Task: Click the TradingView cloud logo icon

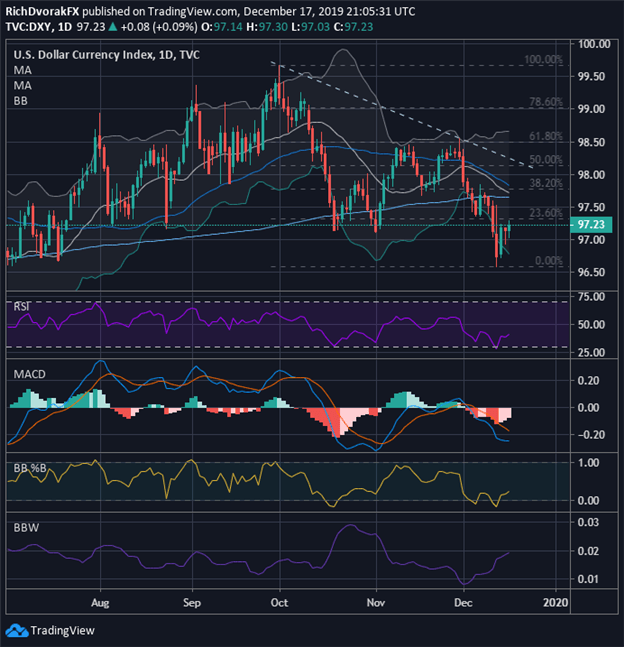Action: (x=17, y=630)
